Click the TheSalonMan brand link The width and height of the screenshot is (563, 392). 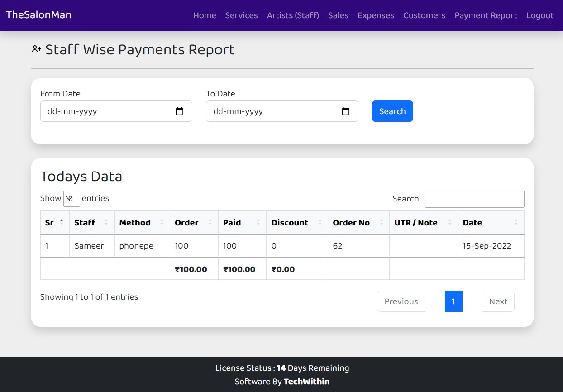(x=38, y=14)
